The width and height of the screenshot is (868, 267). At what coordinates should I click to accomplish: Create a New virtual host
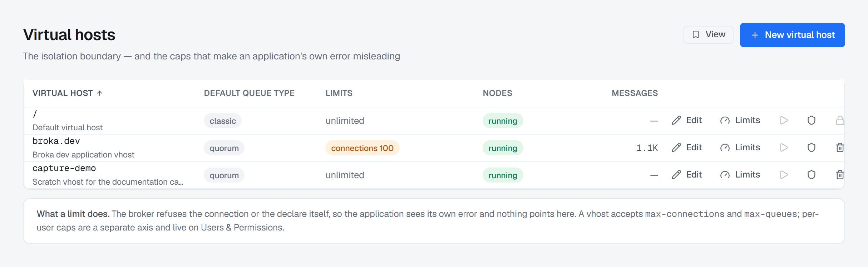792,35
